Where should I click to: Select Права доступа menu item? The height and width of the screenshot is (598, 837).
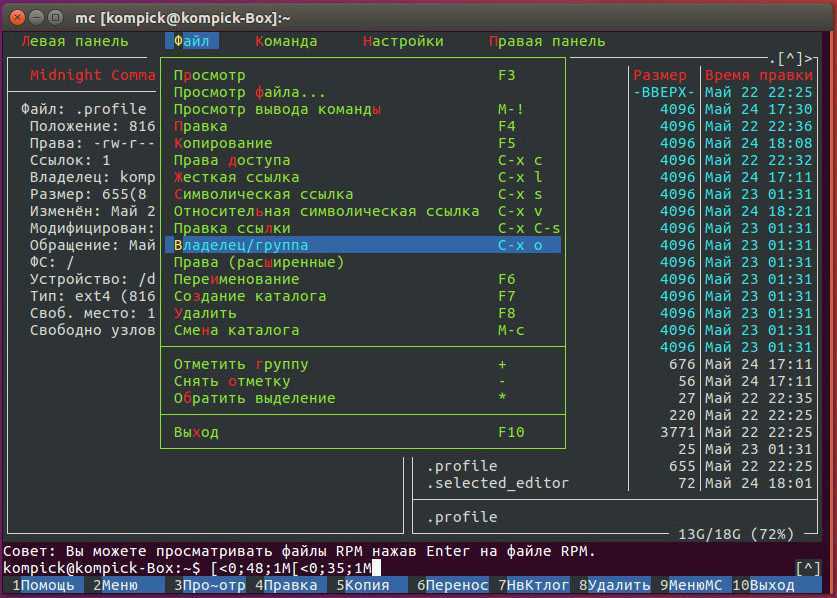click(x=232, y=160)
